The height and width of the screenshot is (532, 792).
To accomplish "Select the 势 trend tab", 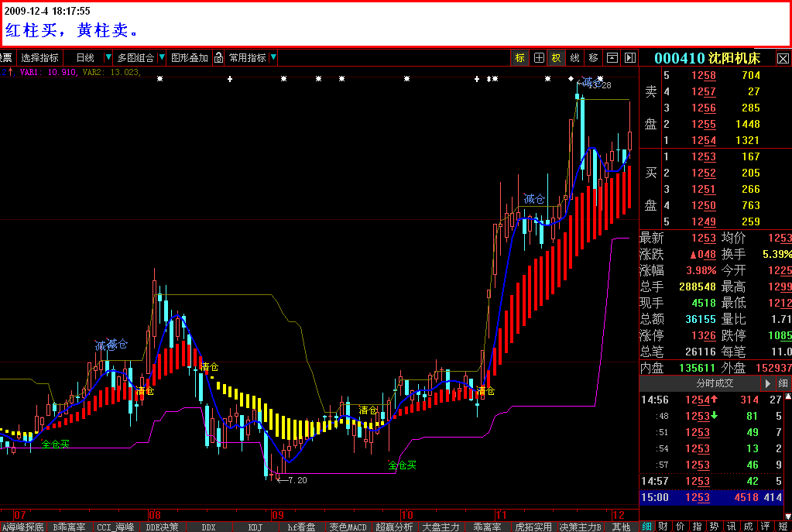I will click(715, 527).
